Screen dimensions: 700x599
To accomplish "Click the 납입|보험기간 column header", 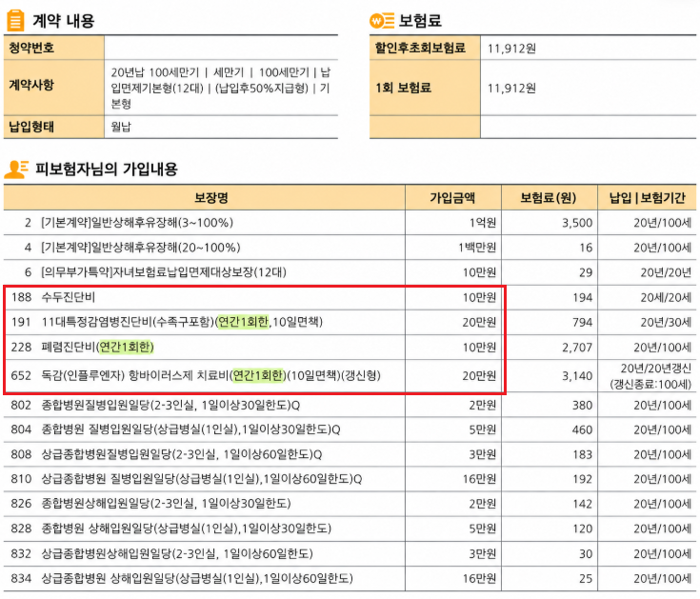I will point(647,198).
